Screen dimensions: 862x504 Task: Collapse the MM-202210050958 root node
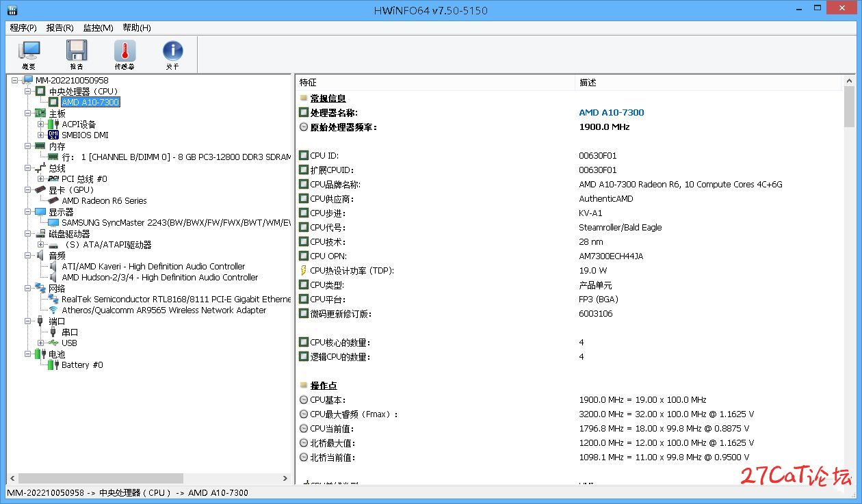click(x=15, y=80)
